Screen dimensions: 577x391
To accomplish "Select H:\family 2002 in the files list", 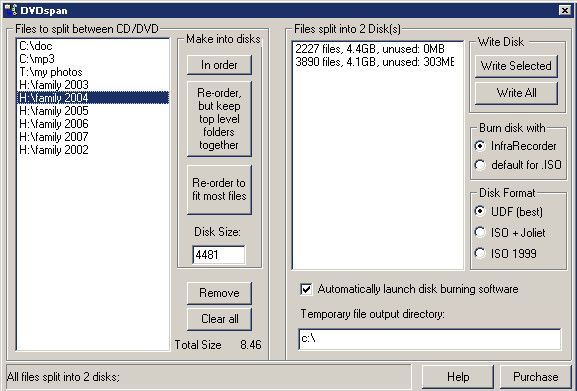I will coord(92,150).
